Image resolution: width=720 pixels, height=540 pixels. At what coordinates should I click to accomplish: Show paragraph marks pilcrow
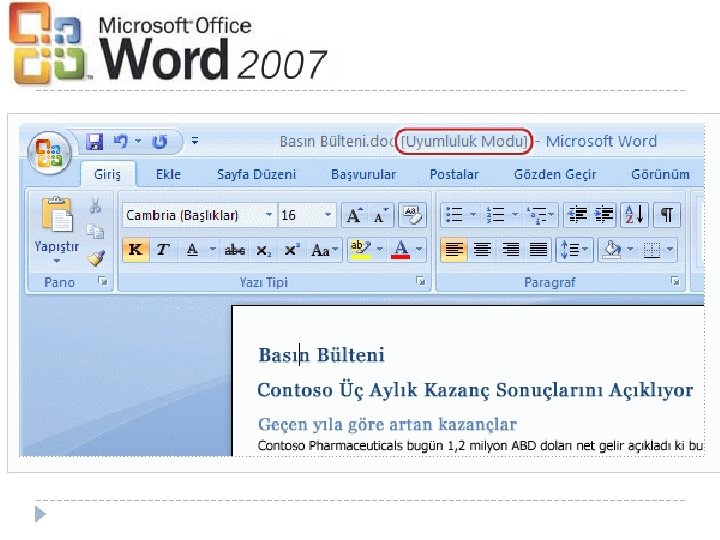coord(666,214)
